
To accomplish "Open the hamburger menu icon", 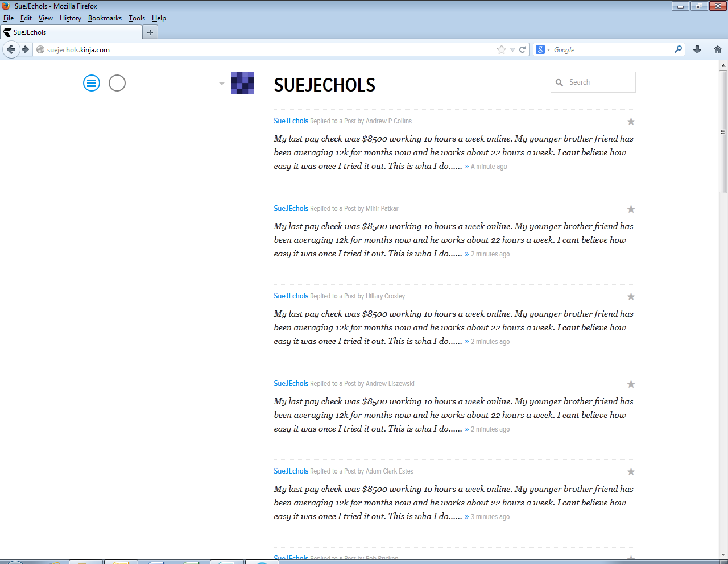I will (92, 83).
